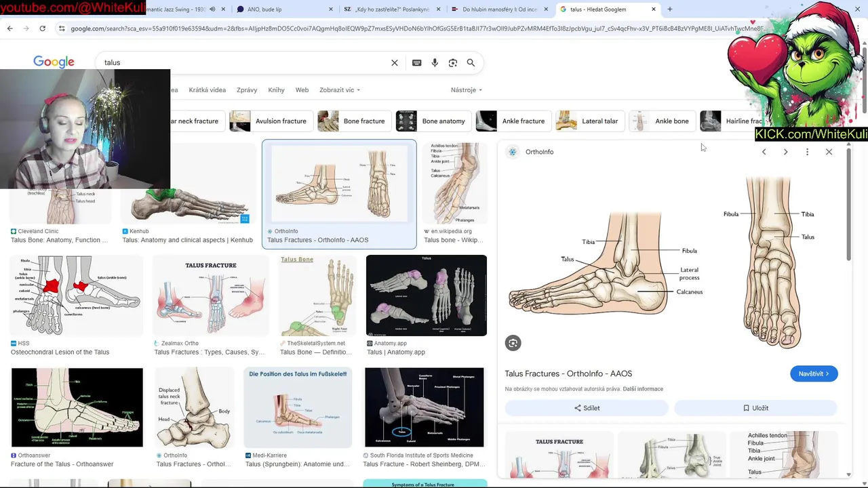The image size is (868, 488).
Task: Click the 'Cleveland Clinic' source label
Action: tap(39, 231)
